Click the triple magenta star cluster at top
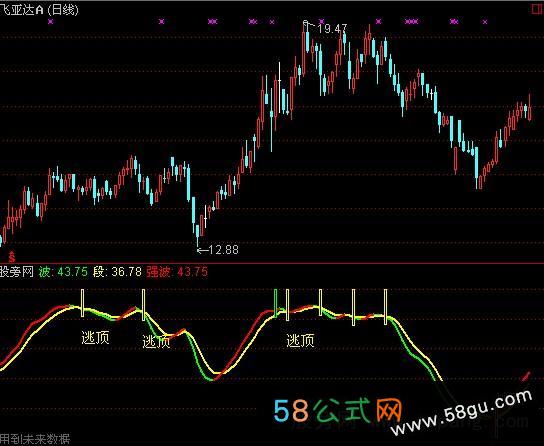Viewport: 544px width, 446px height. click(411, 22)
